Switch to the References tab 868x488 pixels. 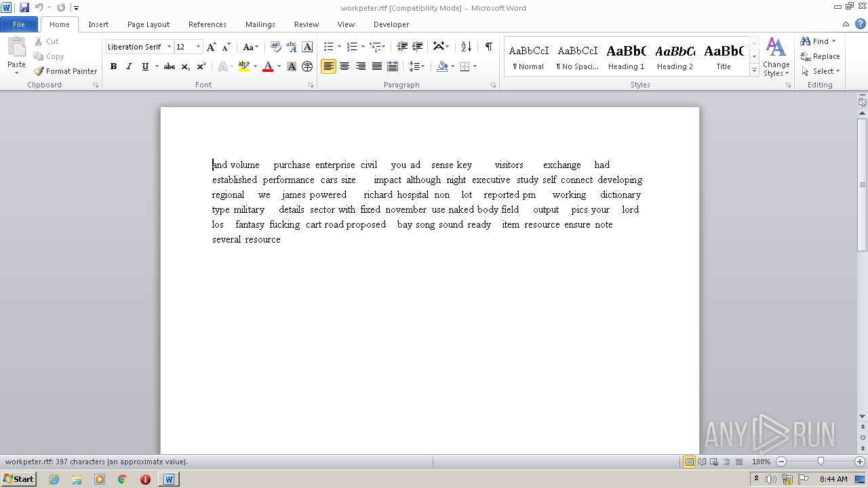(208, 24)
